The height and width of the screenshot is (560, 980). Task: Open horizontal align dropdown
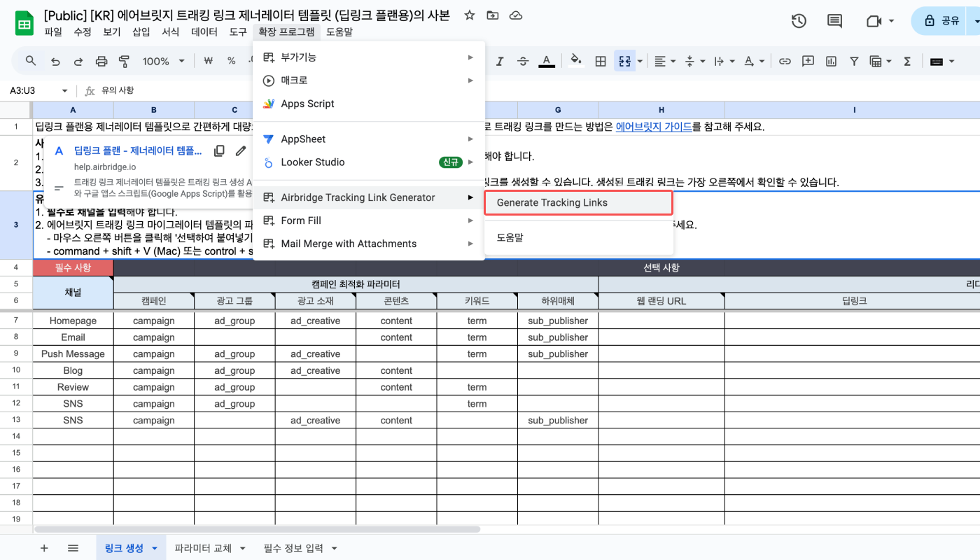664,62
